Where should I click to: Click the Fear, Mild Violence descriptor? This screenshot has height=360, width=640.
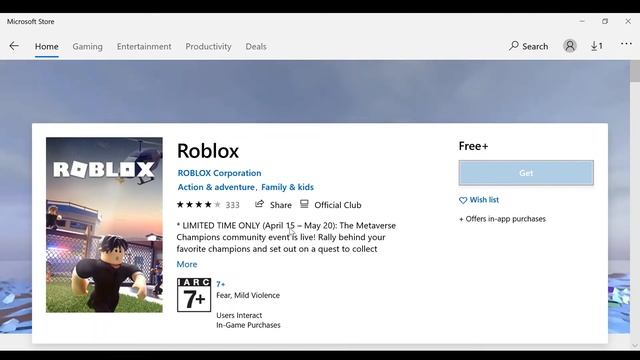[248, 295]
